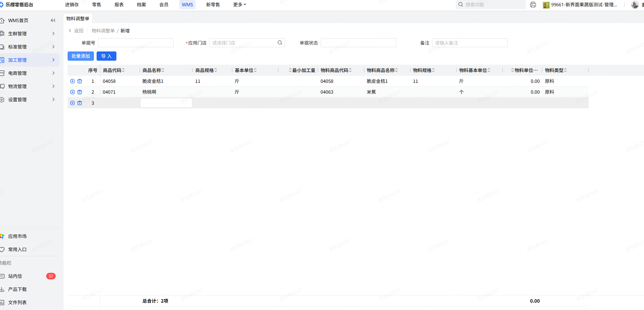Click the add-row plus icon in row 1
The height and width of the screenshot is (310, 644).
[72, 81]
